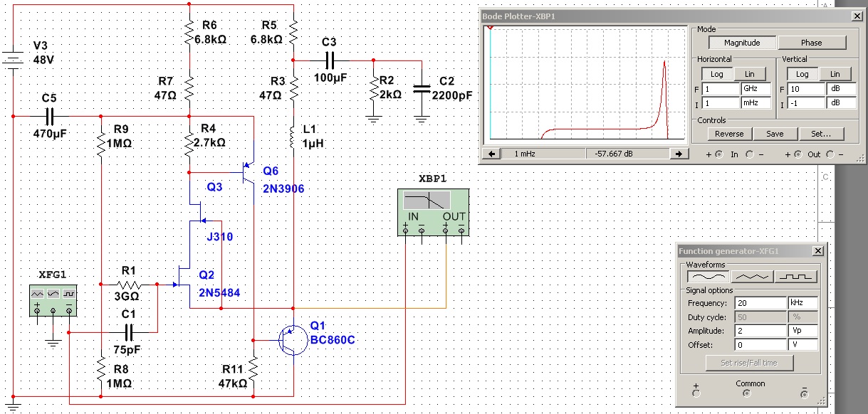Set the Vertical axis to Lin
The width and height of the screenshot is (868, 414).
tap(835, 74)
